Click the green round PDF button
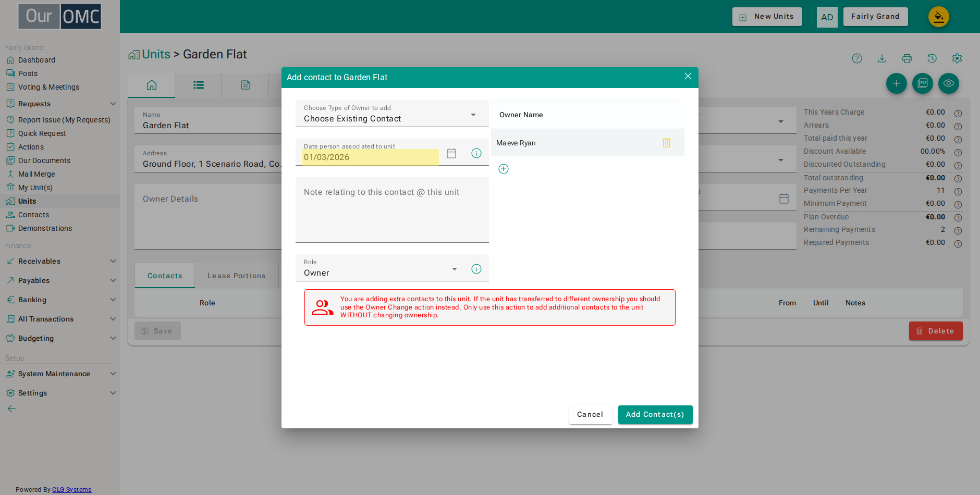Viewport: 980px width, 495px height. (x=923, y=83)
